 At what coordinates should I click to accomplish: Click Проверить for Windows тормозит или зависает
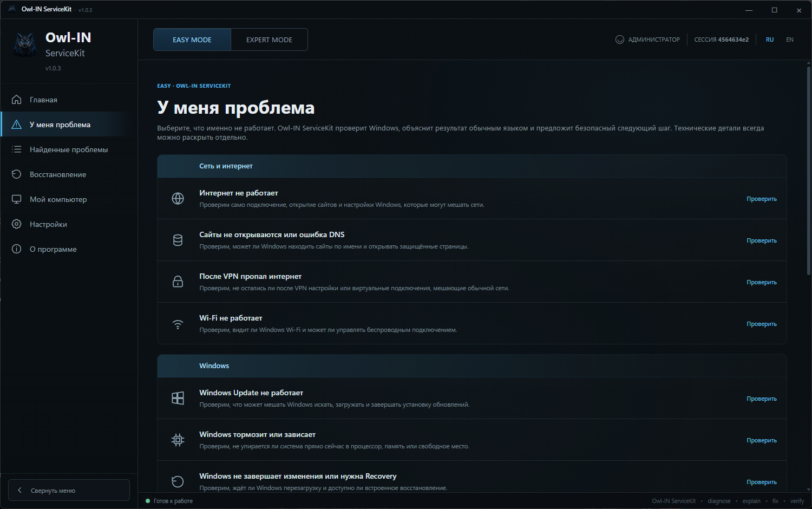pos(761,440)
